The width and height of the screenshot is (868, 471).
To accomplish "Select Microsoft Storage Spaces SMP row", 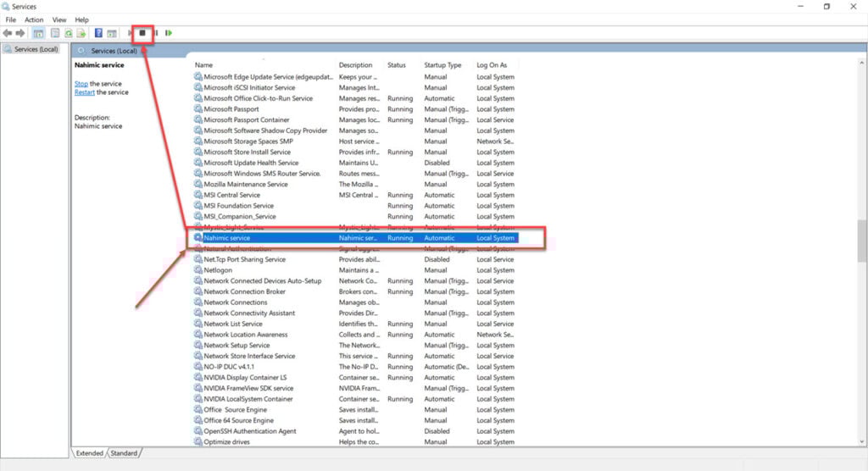I will [355, 141].
